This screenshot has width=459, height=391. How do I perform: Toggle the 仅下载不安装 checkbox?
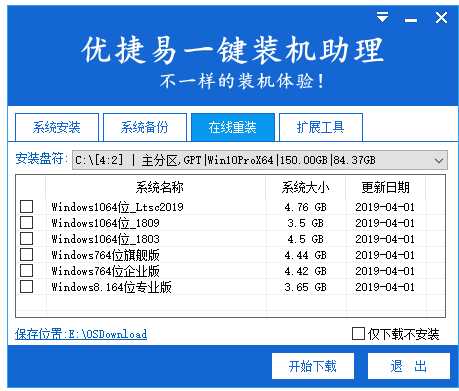click(x=358, y=333)
